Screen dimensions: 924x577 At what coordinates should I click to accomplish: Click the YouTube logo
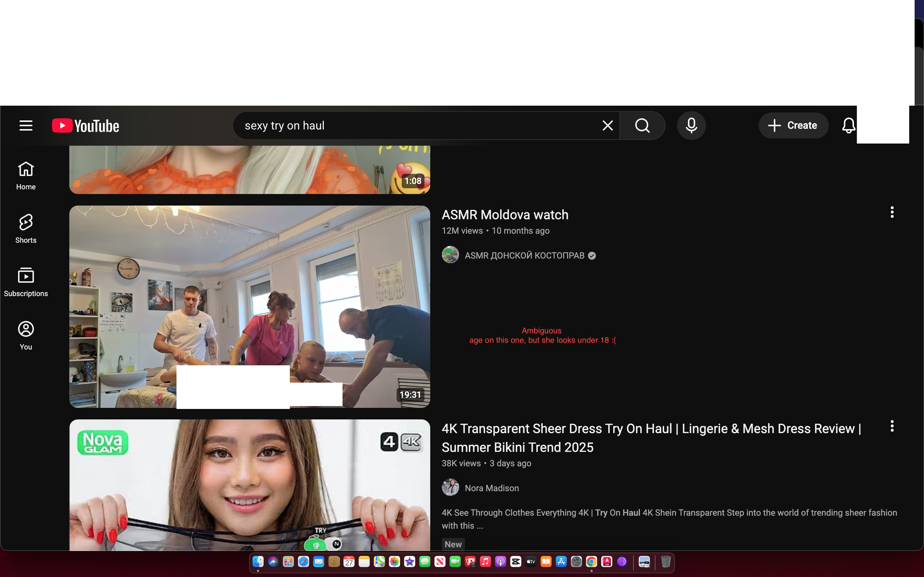86,125
